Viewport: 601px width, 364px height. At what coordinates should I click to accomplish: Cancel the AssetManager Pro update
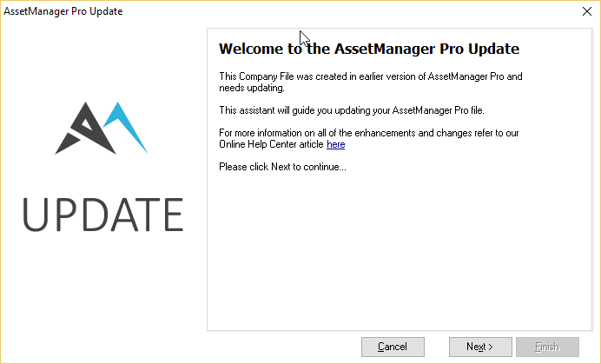click(x=393, y=347)
